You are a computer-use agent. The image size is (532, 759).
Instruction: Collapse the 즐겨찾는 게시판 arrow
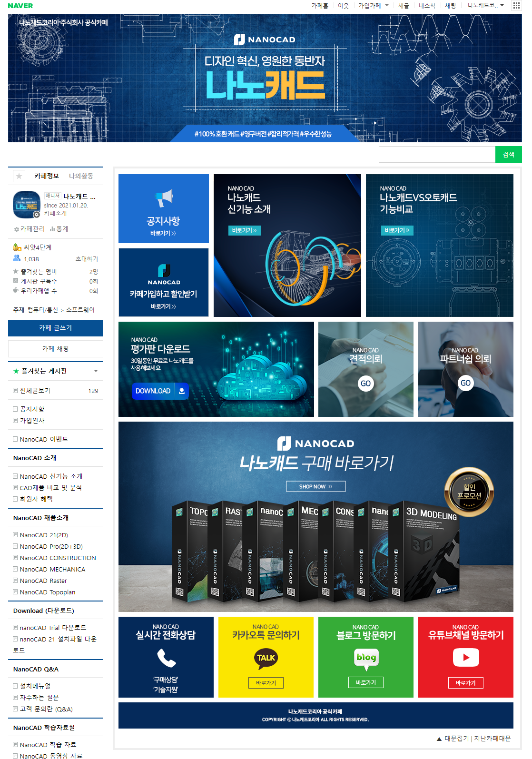click(96, 371)
